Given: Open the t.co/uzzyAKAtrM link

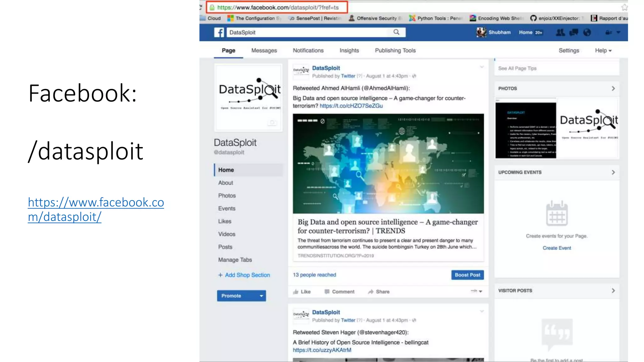Looking at the screenshot, I should pos(322,350).
